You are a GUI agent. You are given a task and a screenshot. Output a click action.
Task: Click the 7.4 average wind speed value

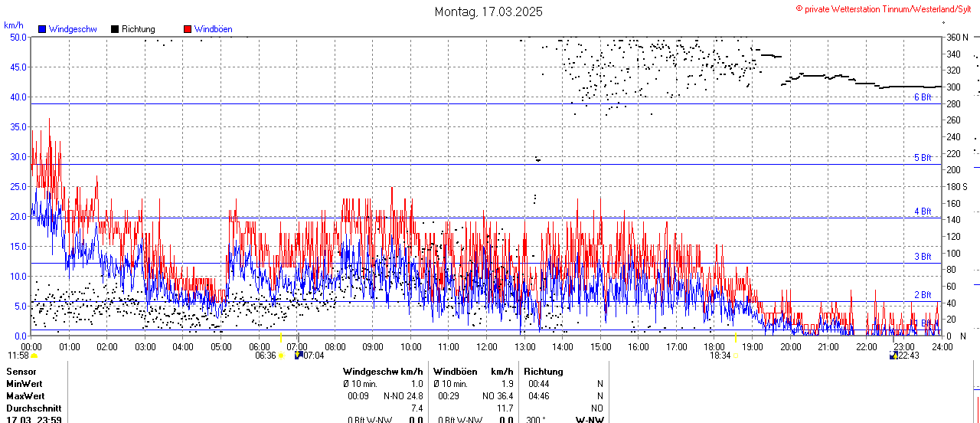(416, 408)
